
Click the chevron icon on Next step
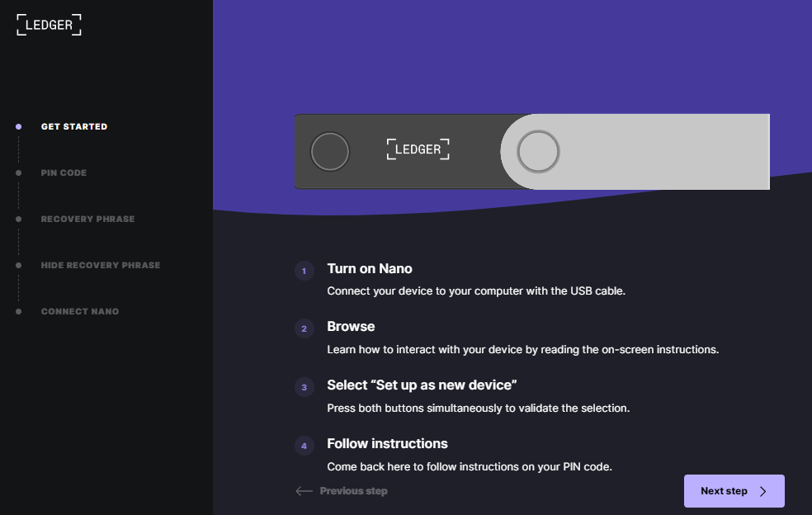pyautogui.click(x=762, y=491)
